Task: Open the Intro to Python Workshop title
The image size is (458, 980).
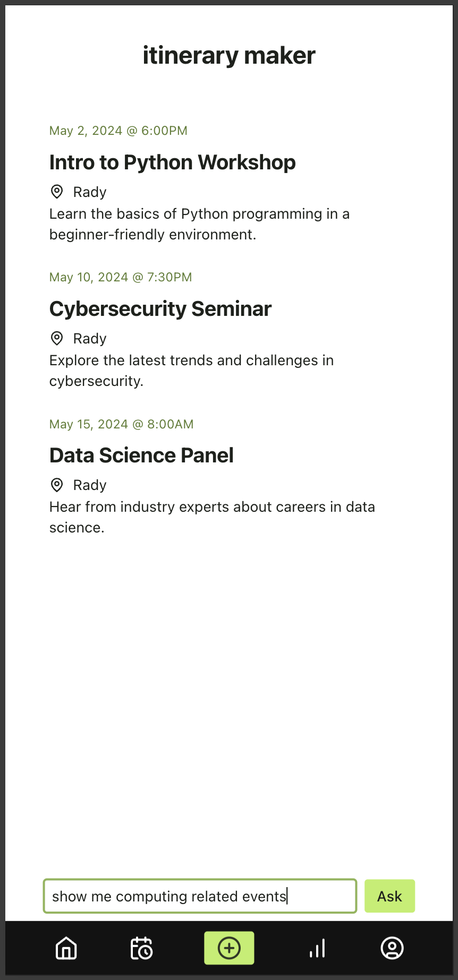Action: click(172, 162)
